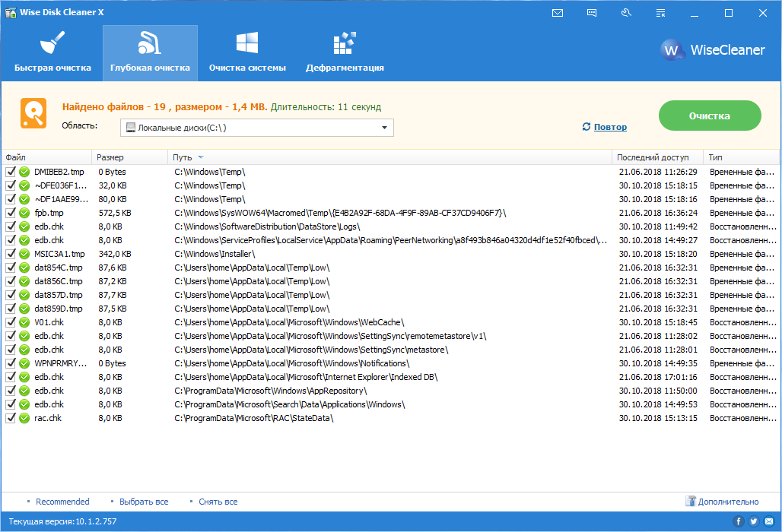
Task: Click the Снять все link
Action: [x=218, y=502]
